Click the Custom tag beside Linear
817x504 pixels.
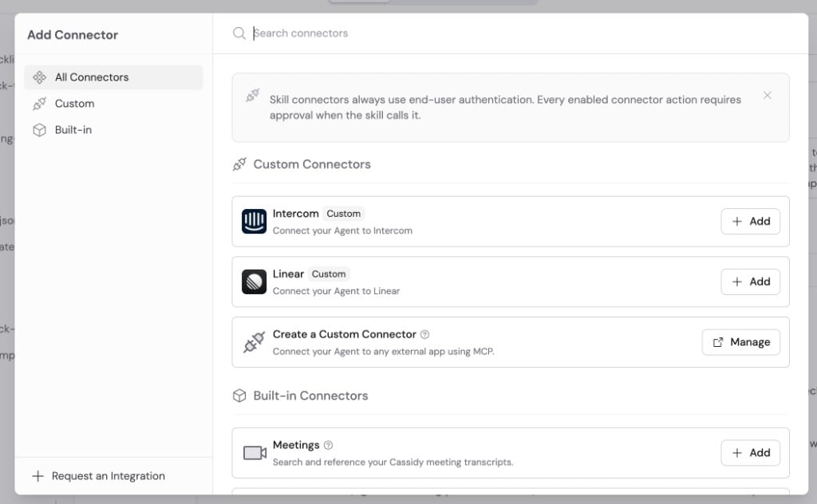tap(328, 274)
